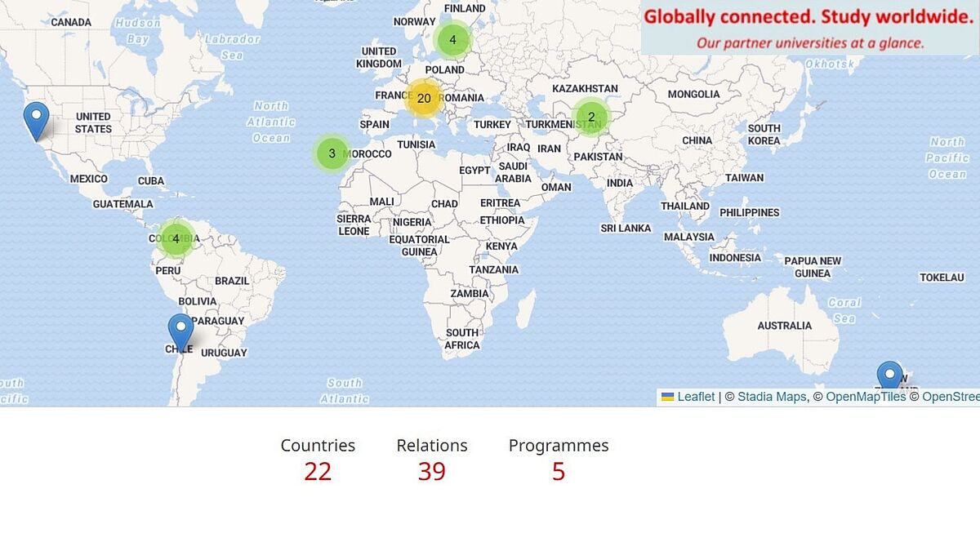
Task: Click the Ukraine flag icon beside Leaflet
Action: pos(668,397)
